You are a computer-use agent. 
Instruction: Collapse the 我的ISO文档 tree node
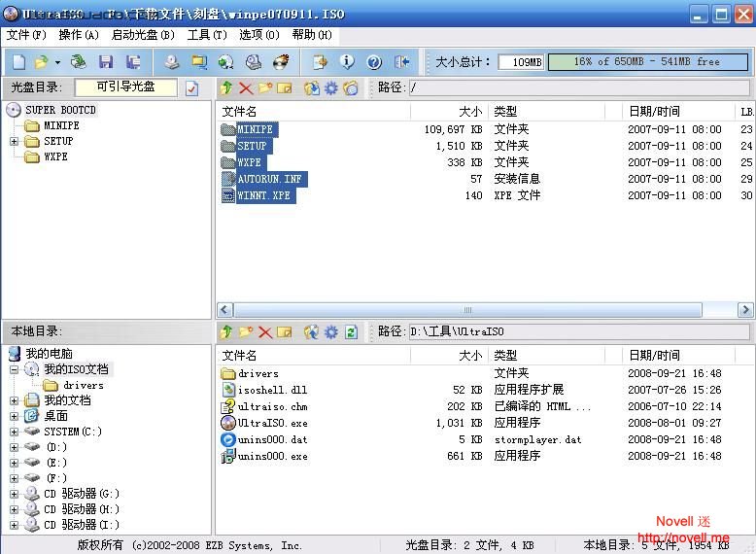tap(14, 369)
